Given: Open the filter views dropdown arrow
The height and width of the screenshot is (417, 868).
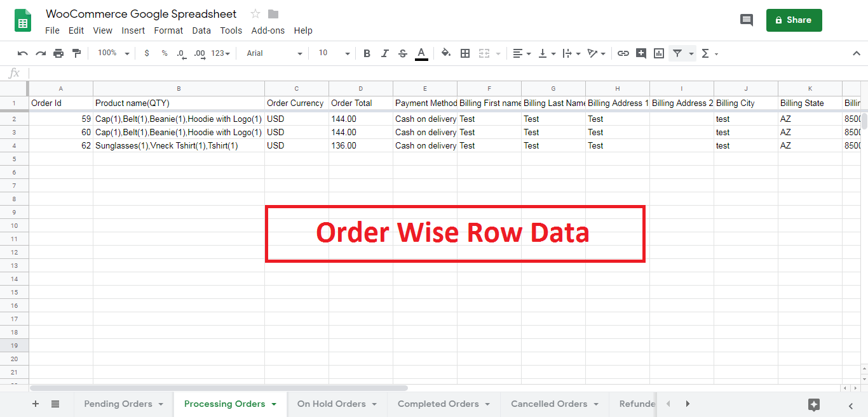Looking at the screenshot, I should pyautogui.click(x=691, y=54).
